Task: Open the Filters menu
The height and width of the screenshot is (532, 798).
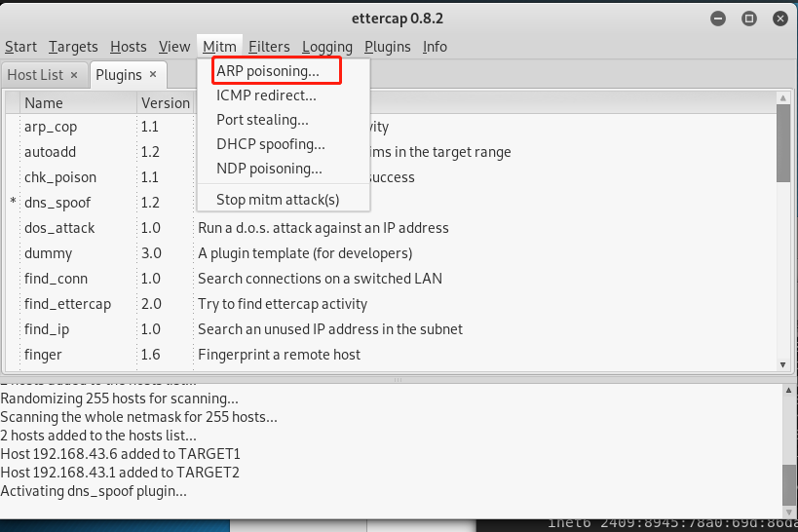Action: tap(269, 47)
